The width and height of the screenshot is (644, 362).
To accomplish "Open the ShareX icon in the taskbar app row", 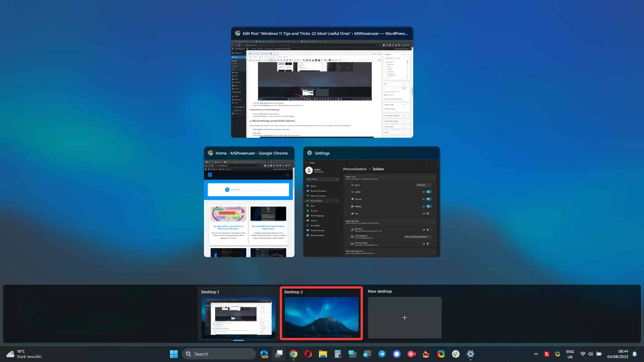I will pos(441,354).
